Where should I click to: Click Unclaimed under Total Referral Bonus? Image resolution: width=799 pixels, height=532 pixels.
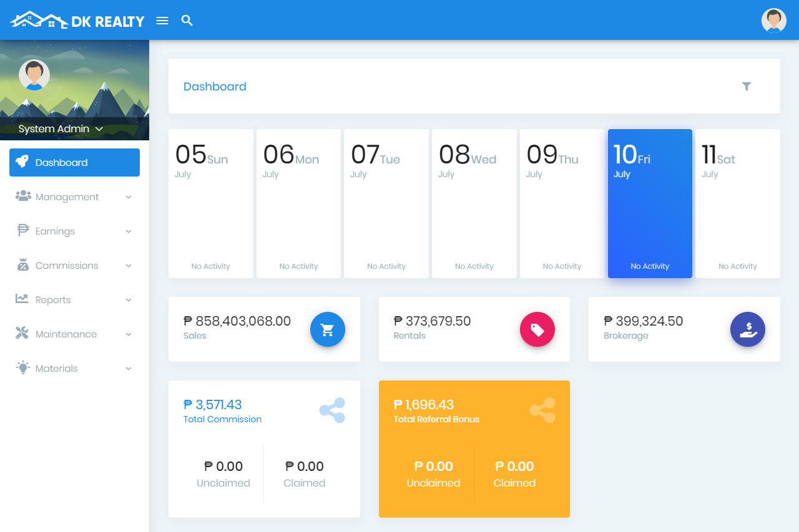433,483
